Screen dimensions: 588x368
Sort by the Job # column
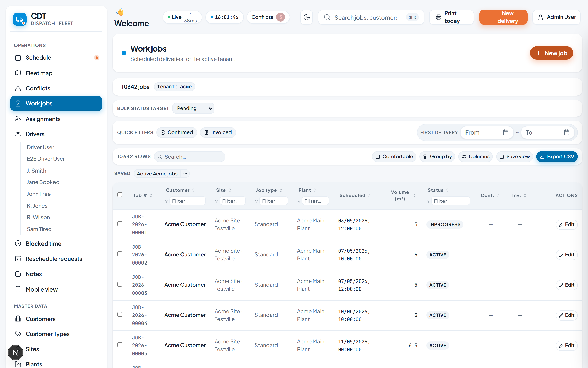(x=143, y=195)
